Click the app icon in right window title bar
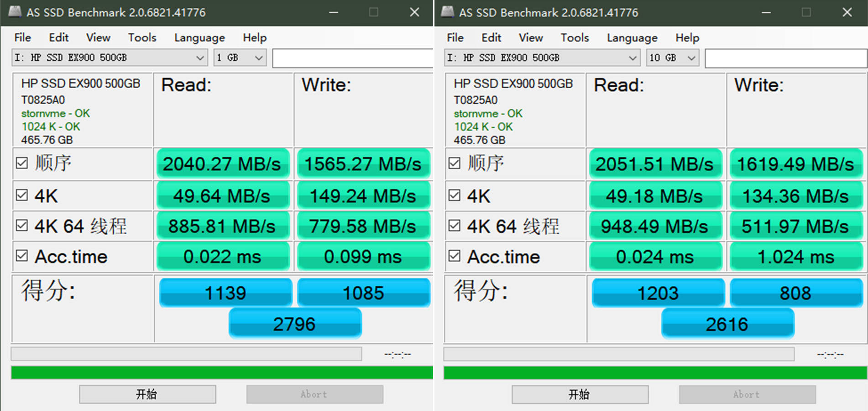The width and height of the screenshot is (868, 411). click(x=448, y=12)
